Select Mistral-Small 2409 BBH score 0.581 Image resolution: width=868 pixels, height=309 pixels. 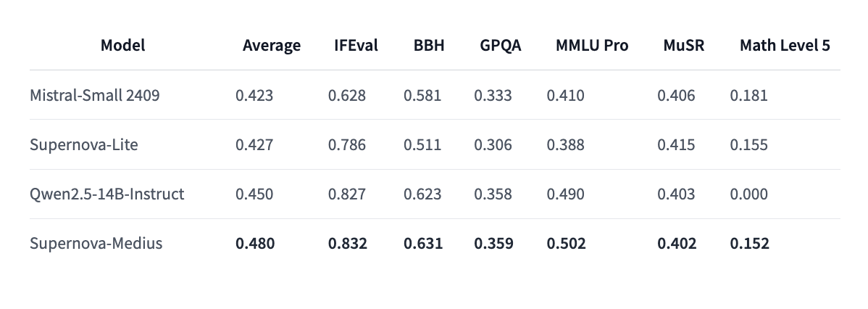(x=422, y=95)
